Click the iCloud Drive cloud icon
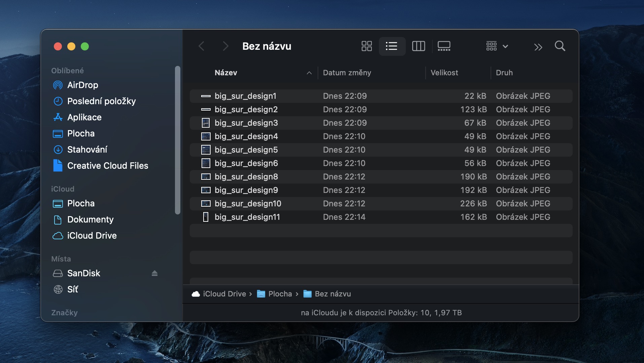644x363 pixels. [x=58, y=236]
